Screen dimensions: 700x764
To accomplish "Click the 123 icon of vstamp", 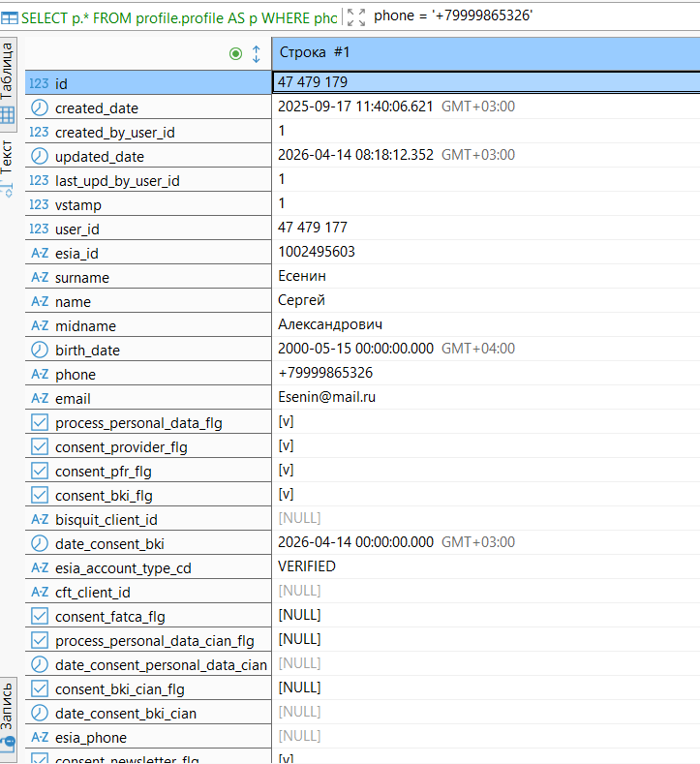I will pos(39,204).
